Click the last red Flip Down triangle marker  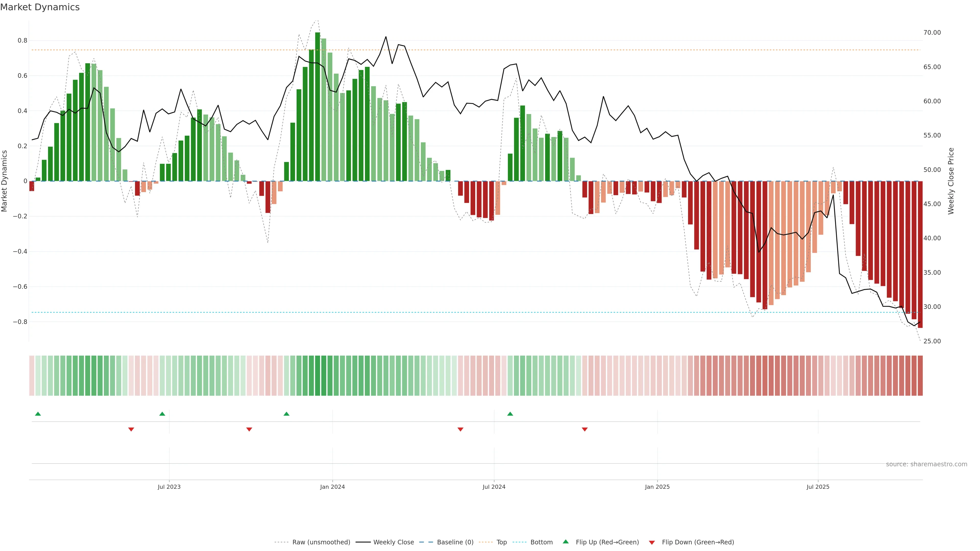coord(585,429)
